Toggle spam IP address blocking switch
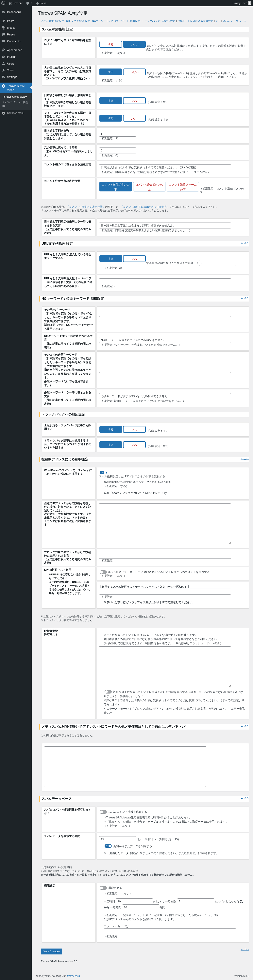Screen dimensions: 253x980 (103, 473)
